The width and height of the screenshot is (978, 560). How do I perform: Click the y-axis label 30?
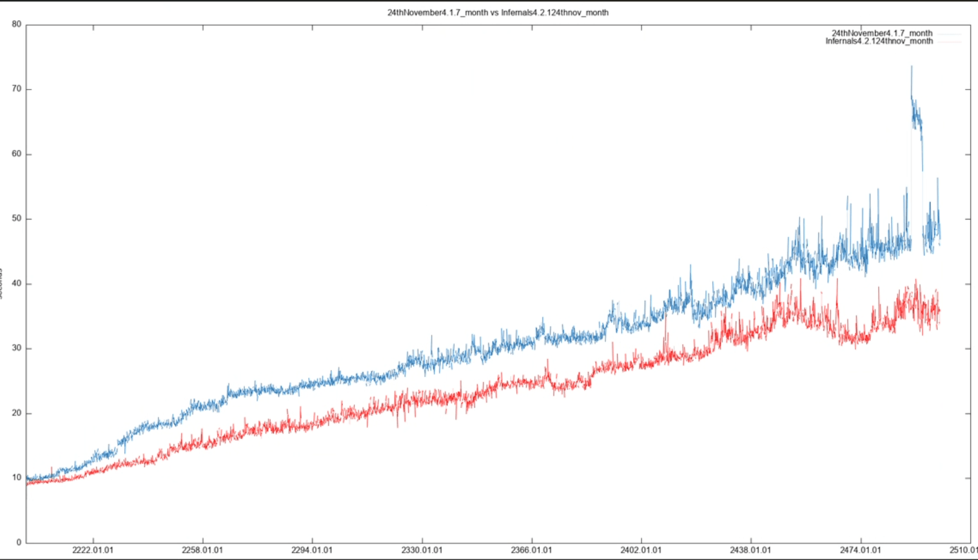click(17, 348)
